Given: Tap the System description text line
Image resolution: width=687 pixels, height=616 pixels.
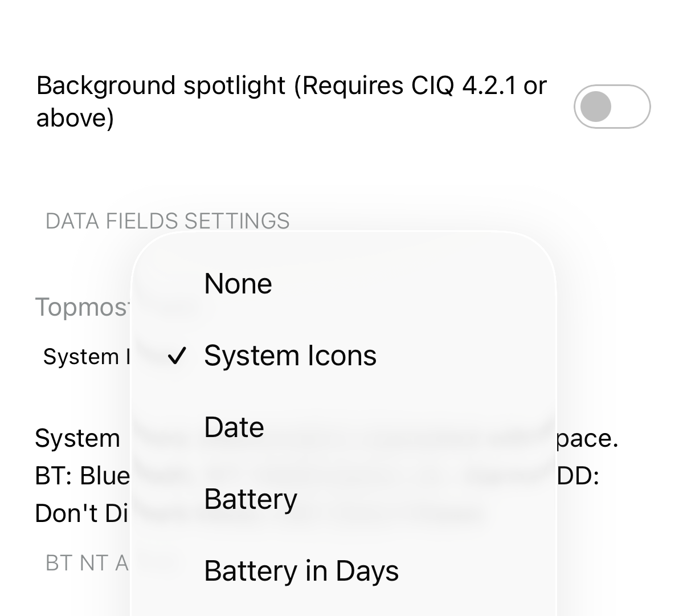Looking at the screenshot, I should 77,439.
